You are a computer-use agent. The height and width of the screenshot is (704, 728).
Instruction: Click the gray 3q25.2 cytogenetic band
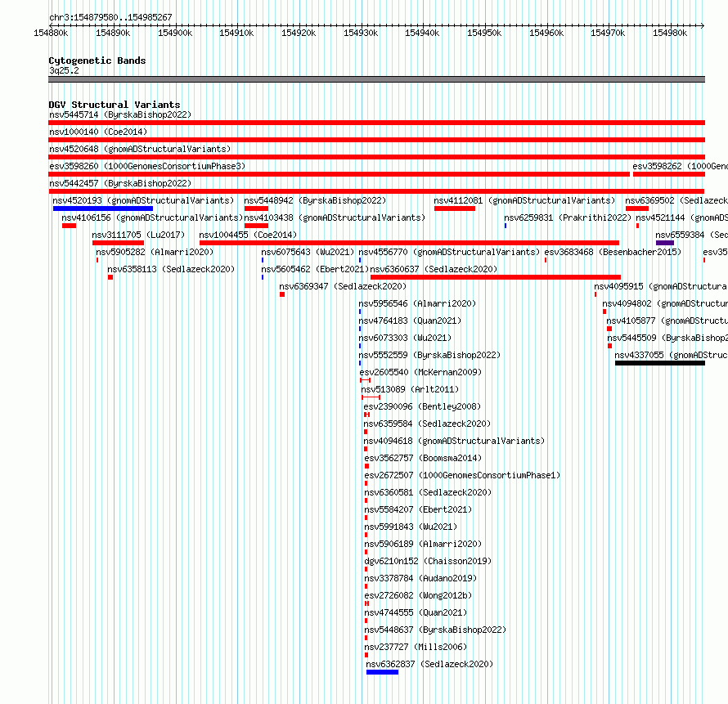[x=376, y=79]
